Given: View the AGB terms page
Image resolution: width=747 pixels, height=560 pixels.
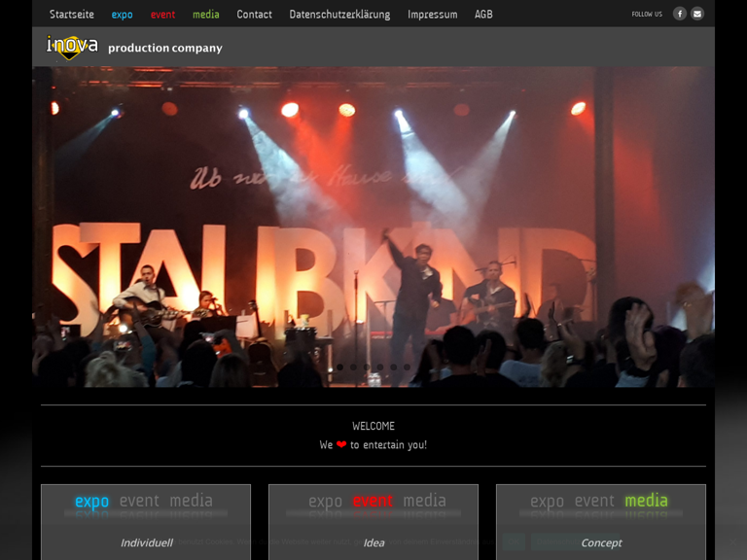Looking at the screenshot, I should [x=483, y=15].
